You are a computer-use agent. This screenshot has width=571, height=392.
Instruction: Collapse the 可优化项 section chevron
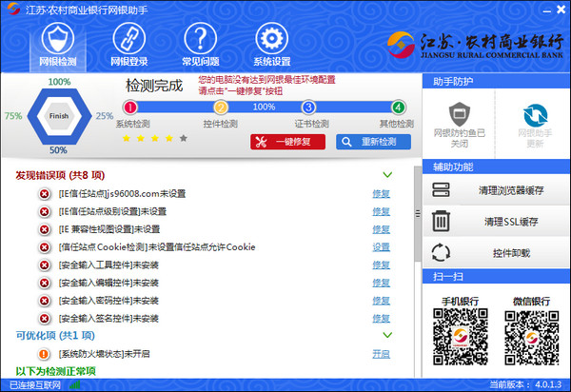coord(387,335)
